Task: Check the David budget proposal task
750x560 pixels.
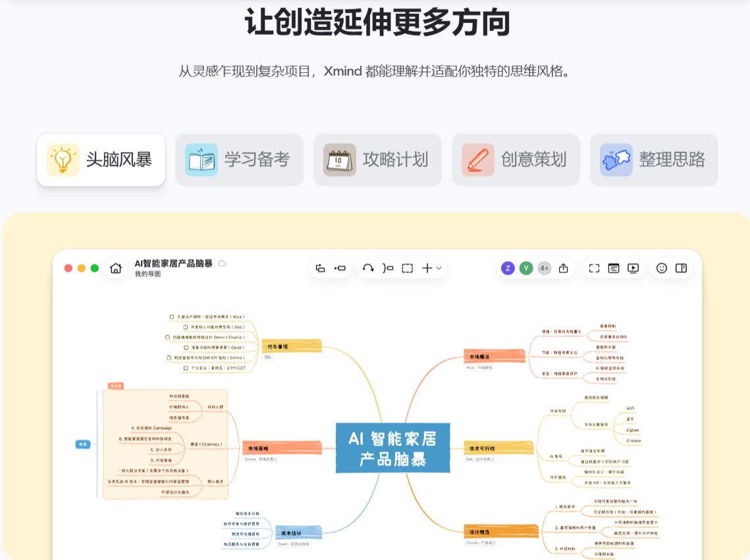Action: [x=186, y=348]
